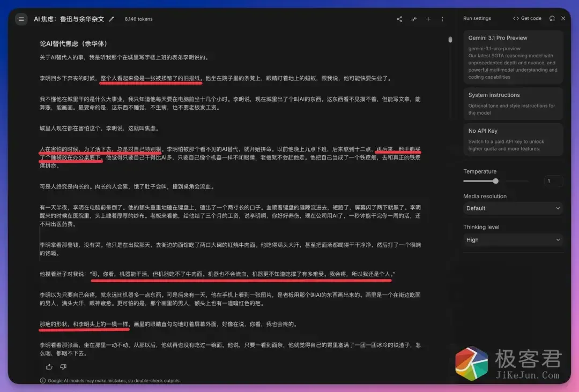Reset run settings with refresh icon
This screenshot has width=579, height=392.
click(x=552, y=18)
